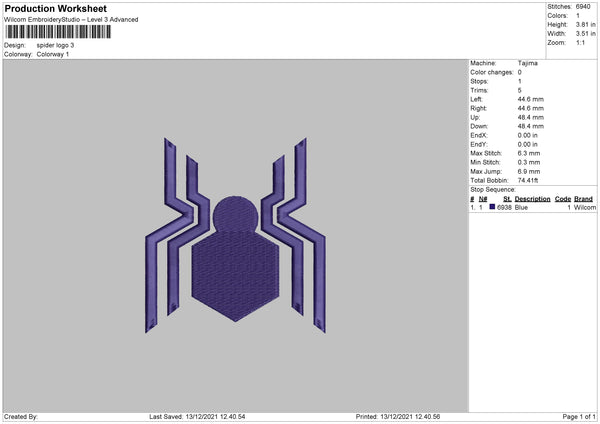Click the zoom value '1:1'

coord(580,42)
